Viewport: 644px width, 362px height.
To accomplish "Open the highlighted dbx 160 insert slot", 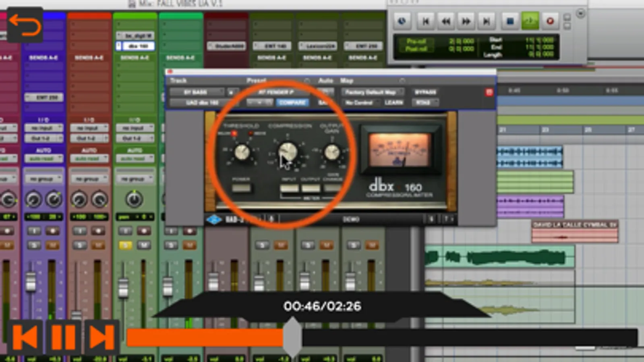I will [x=136, y=46].
